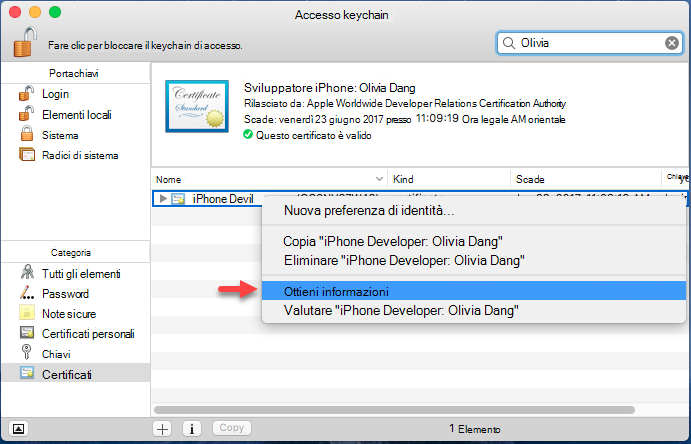The height and width of the screenshot is (444, 691).
Task: Sort by the Scade column header
Action: point(586,179)
